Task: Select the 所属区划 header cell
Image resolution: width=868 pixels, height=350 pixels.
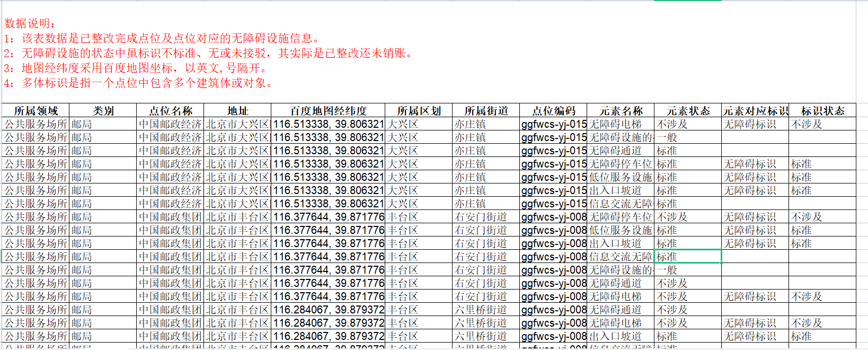Action: [x=419, y=111]
